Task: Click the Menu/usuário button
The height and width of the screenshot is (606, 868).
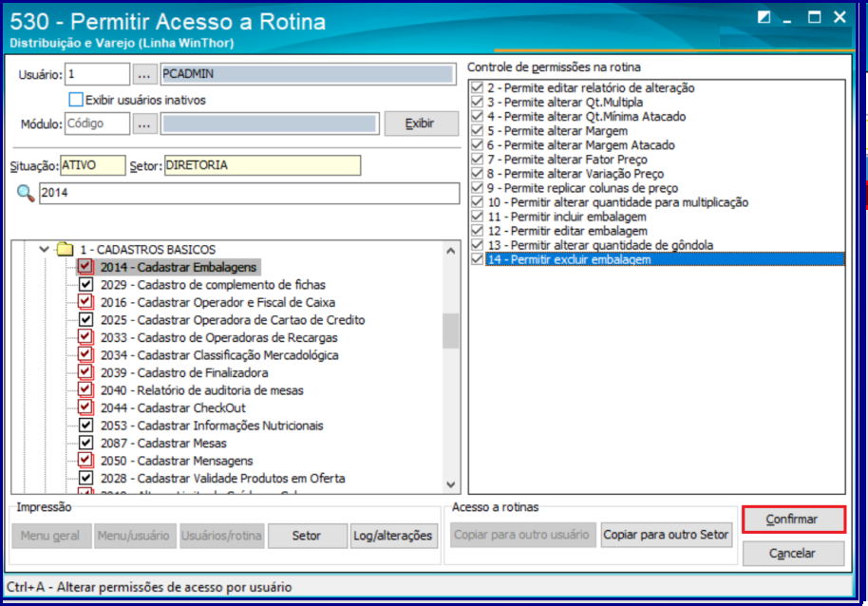Action: tap(135, 536)
